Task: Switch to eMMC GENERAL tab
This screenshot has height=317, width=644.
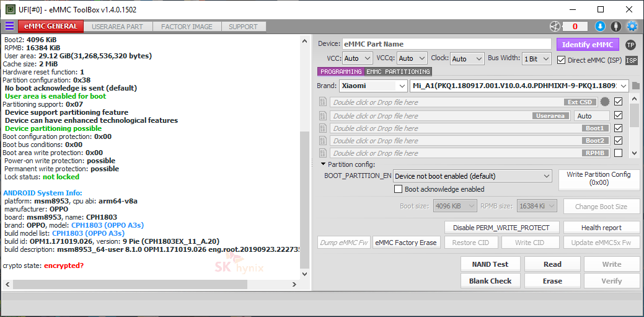Action: click(x=51, y=26)
